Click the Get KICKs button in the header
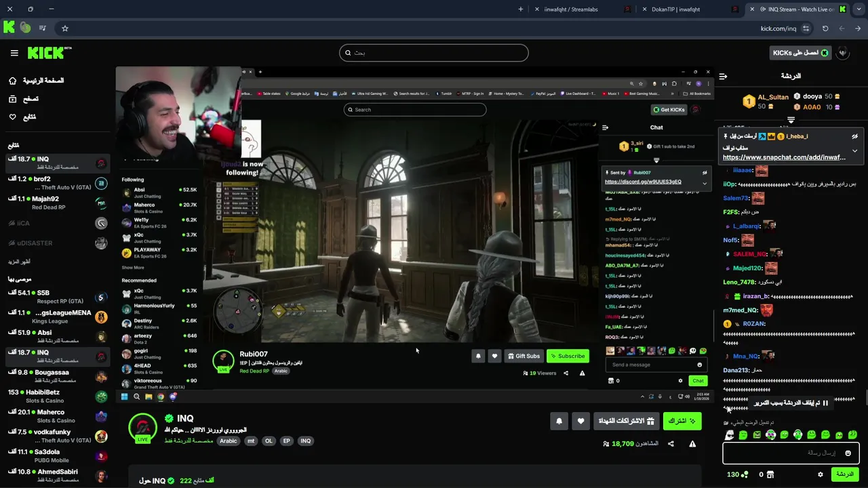The height and width of the screenshot is (488, 868). (800, 53)
